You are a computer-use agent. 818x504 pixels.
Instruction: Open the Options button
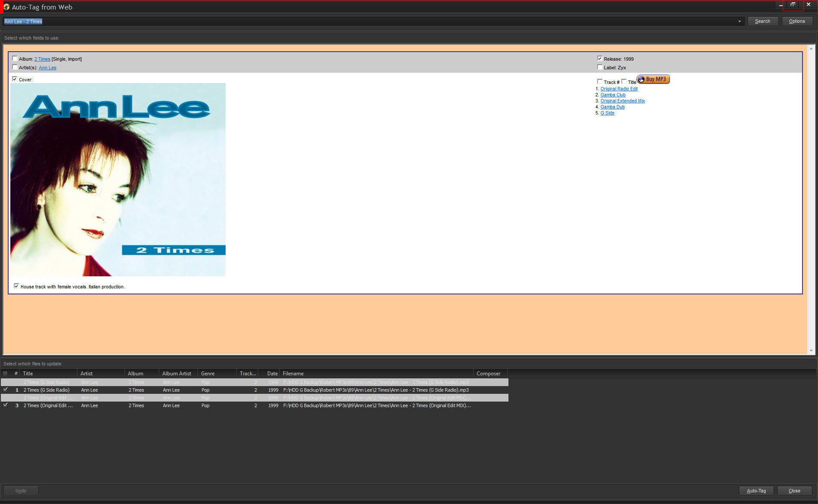point(797,22)
